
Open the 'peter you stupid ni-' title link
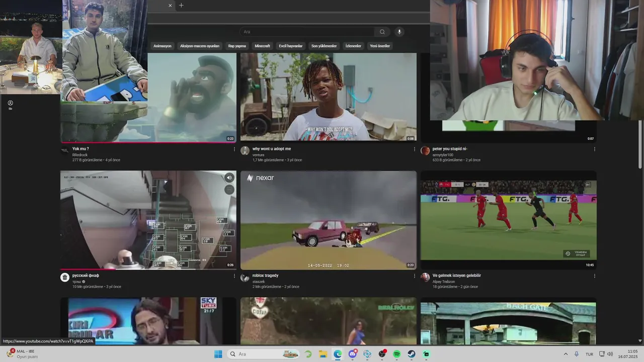pyautogui.click(x=450, y=149)
